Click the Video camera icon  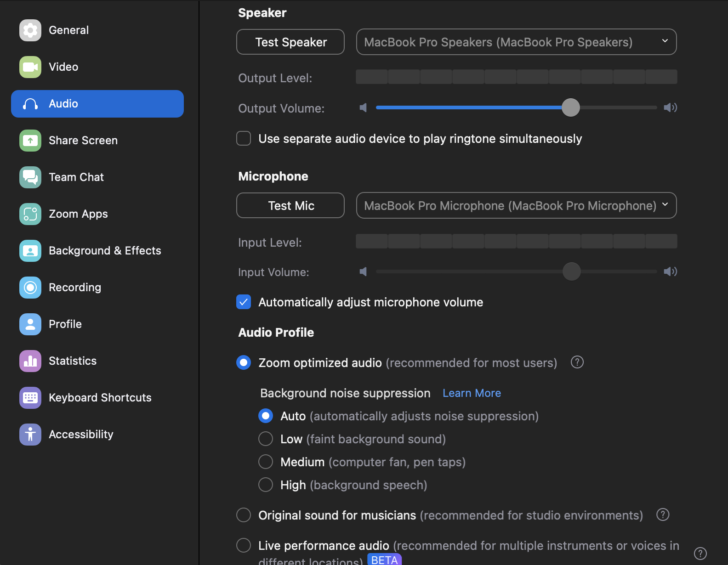click(x=30, y=67)
